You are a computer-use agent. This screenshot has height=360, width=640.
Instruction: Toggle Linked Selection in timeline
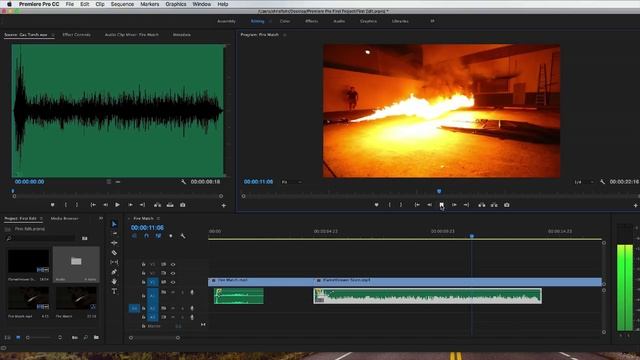tap(158, 236)
